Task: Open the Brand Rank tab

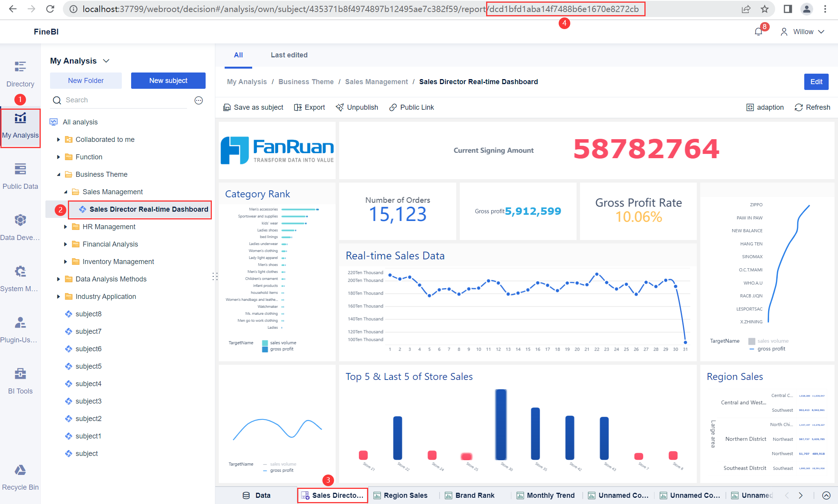Action: (x=475, y=495)
